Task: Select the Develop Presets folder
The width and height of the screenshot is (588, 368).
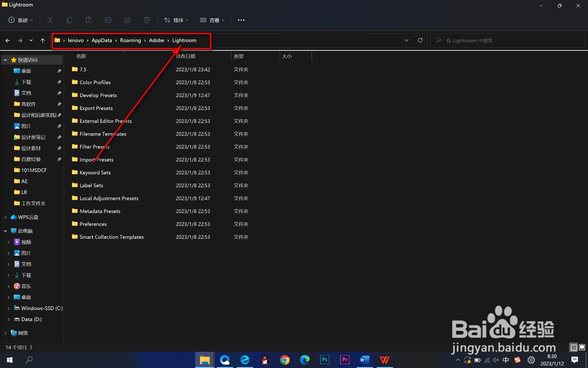Action: point(98,95)
